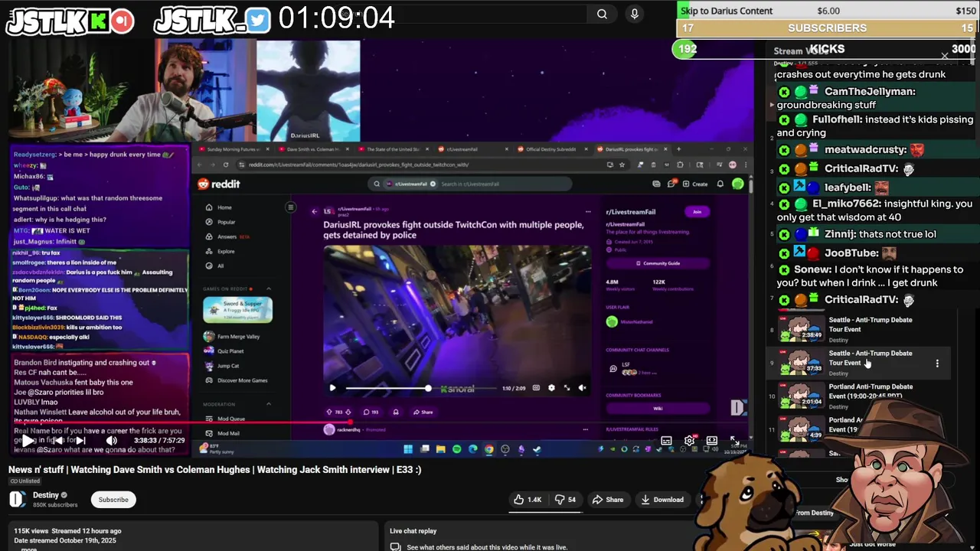Screen dimensions: 980x551
Task: Click the Destiny channel avatar
Action: (x=18, y=500)
